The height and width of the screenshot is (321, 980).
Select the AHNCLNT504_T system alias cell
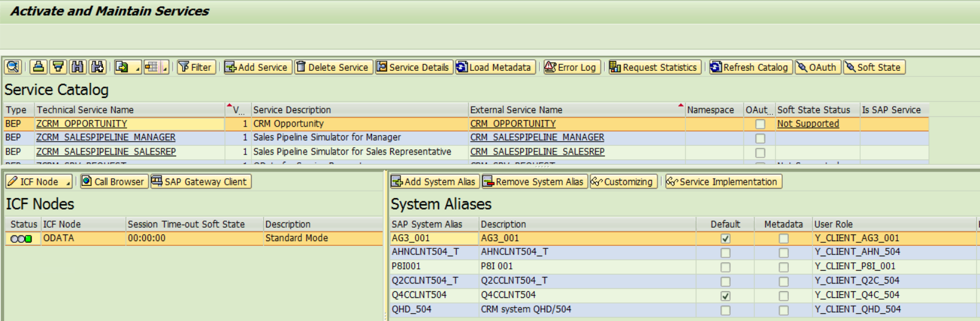[434, 251]
